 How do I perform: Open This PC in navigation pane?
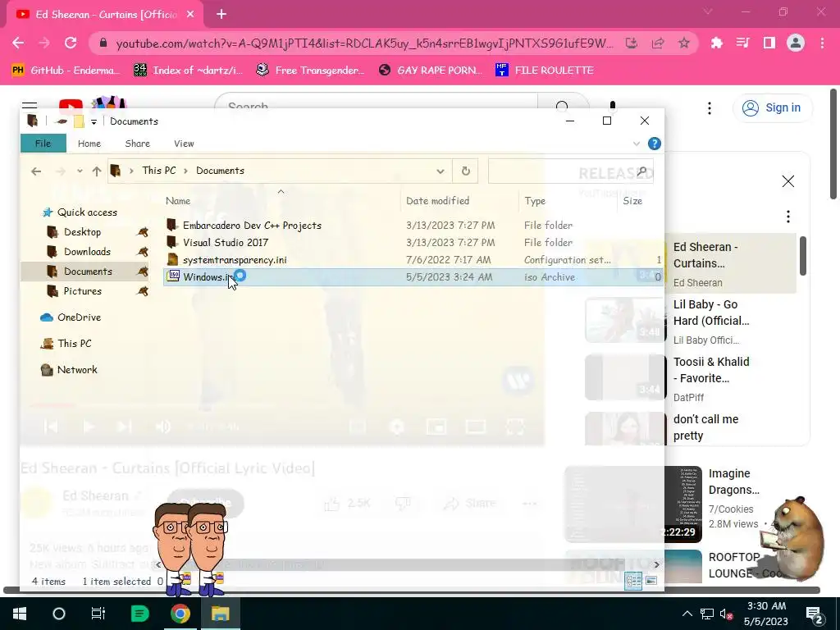point(74,344)
